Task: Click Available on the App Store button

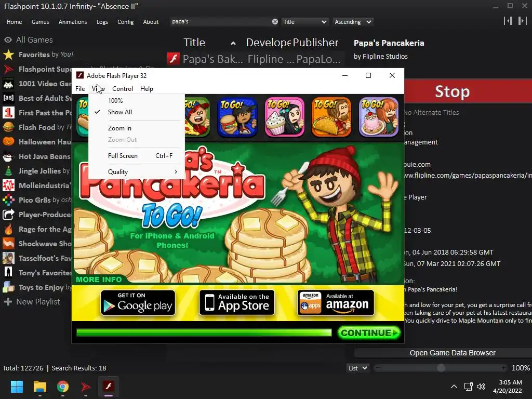Action: [x=237, y=303]
